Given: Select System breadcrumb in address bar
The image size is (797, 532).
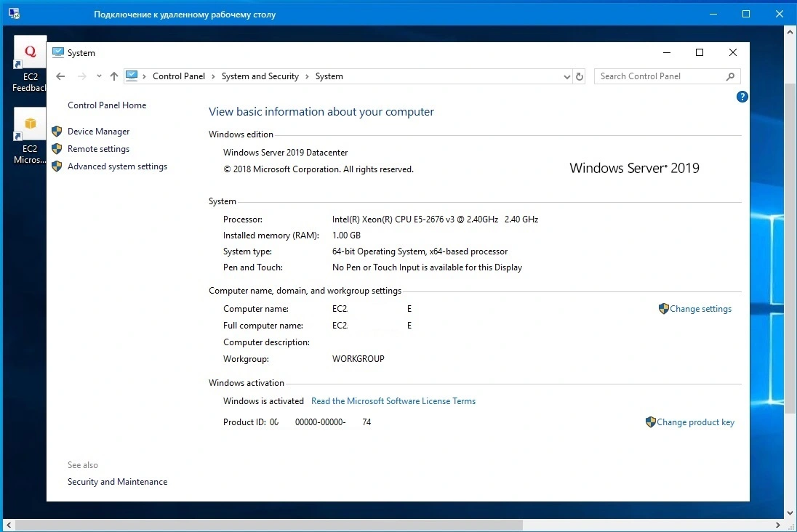Looking at the screenshot, I should click(x=329, y=76).
